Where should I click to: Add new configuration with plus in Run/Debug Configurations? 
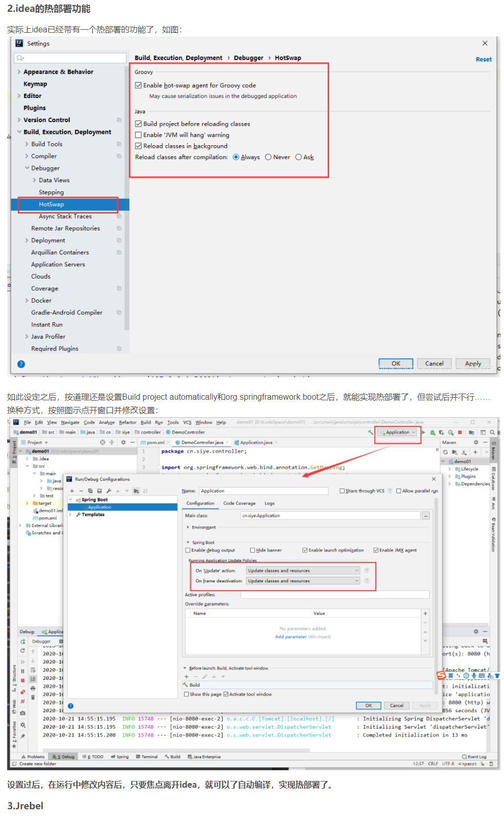(x=72, y=491)
